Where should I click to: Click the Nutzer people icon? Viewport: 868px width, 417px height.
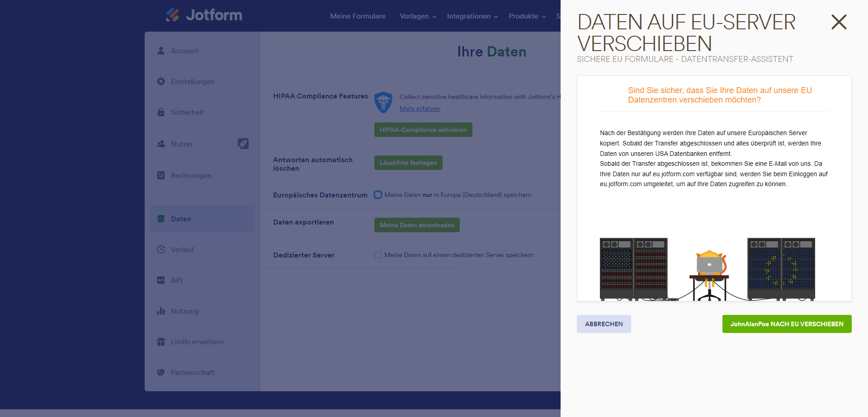pyautogui.click(x=161, y=144)
